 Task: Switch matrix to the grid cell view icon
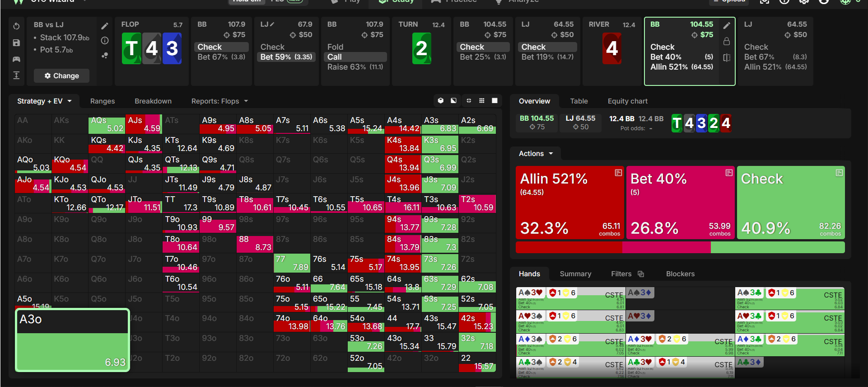click(482, 101)
